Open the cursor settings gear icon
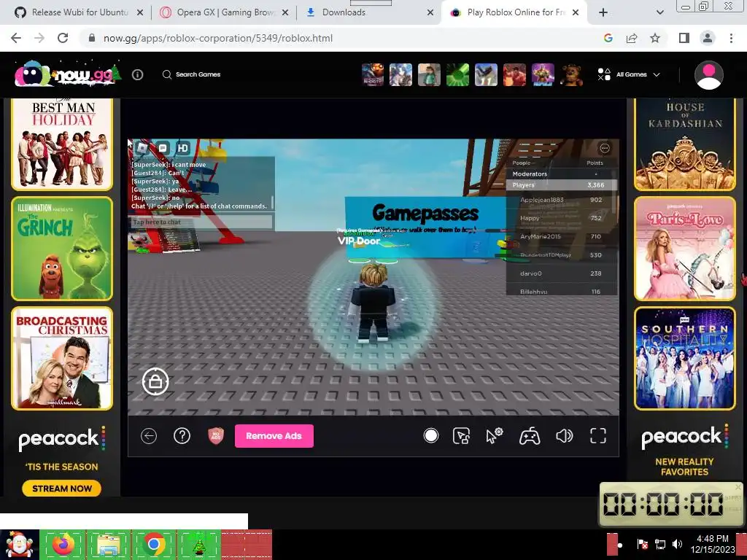Viewport: 747px width, 560px height. pyautogui.click(x=495, y=436)
